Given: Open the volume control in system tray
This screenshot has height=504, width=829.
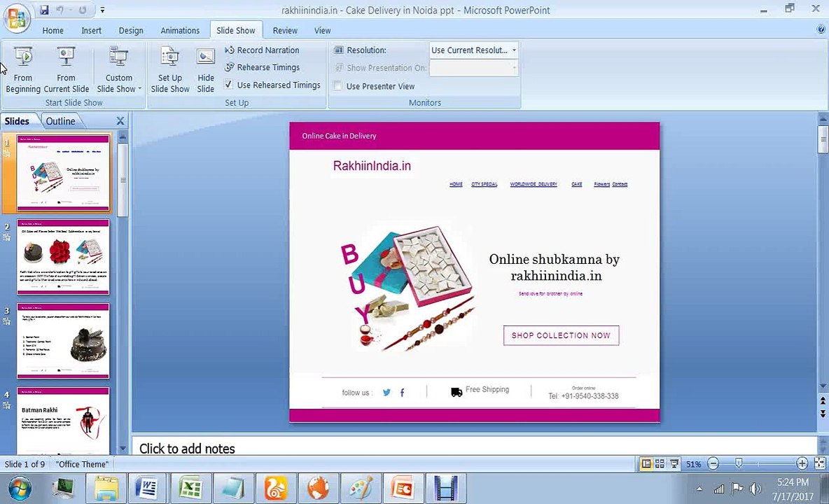Looking at the screenshot, I should point(755,489).
